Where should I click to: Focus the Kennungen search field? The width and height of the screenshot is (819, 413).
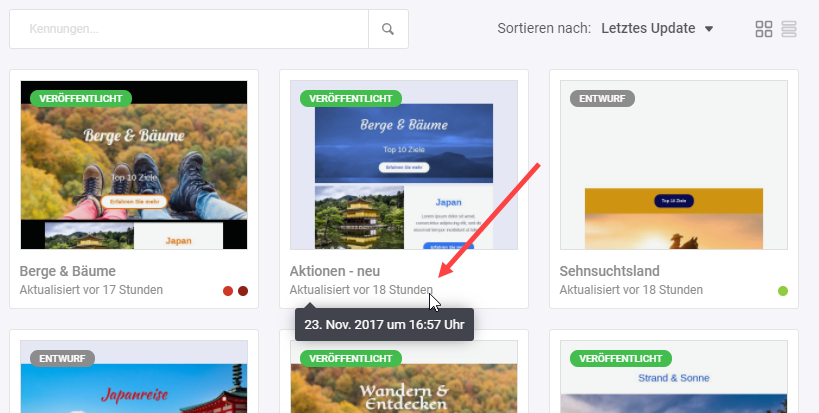tap(189, 29)
